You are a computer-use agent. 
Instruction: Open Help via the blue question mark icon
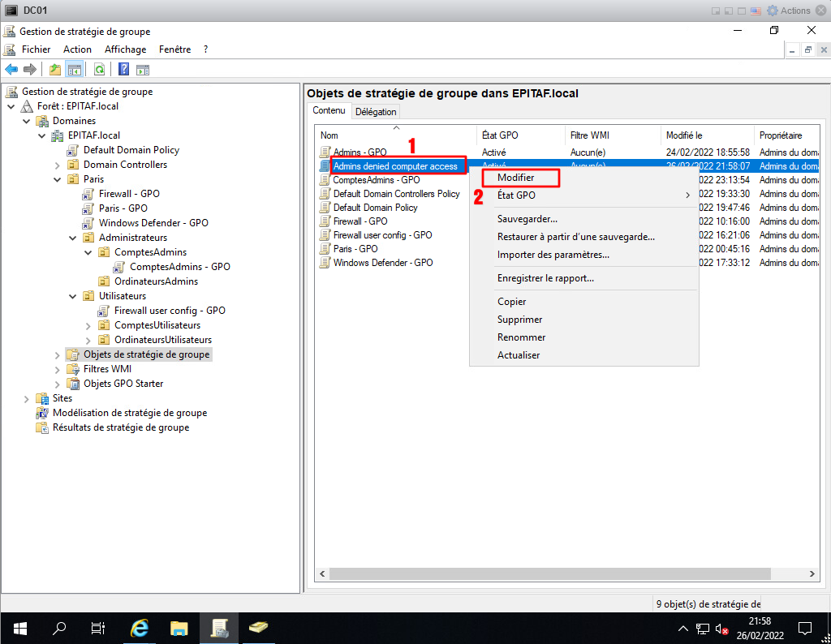tap(124, 70)
